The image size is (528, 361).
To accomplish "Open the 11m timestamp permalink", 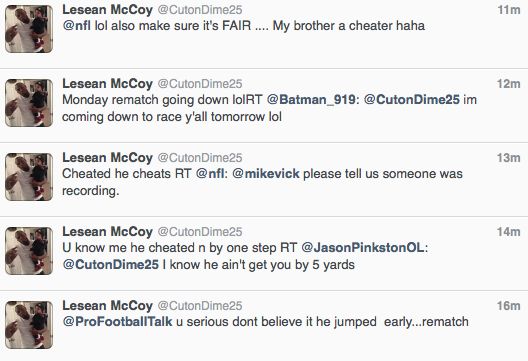I will 509,10.
